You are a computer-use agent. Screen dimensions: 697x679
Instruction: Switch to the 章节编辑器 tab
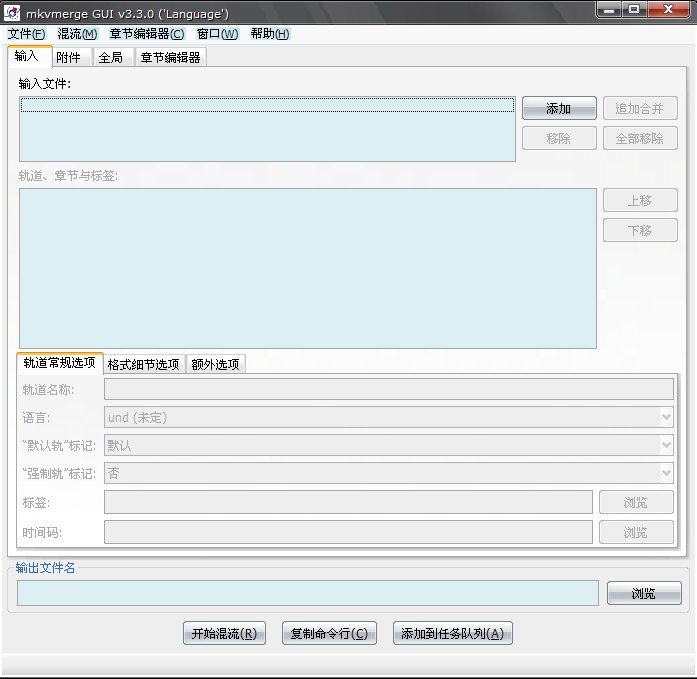(170, 57)
